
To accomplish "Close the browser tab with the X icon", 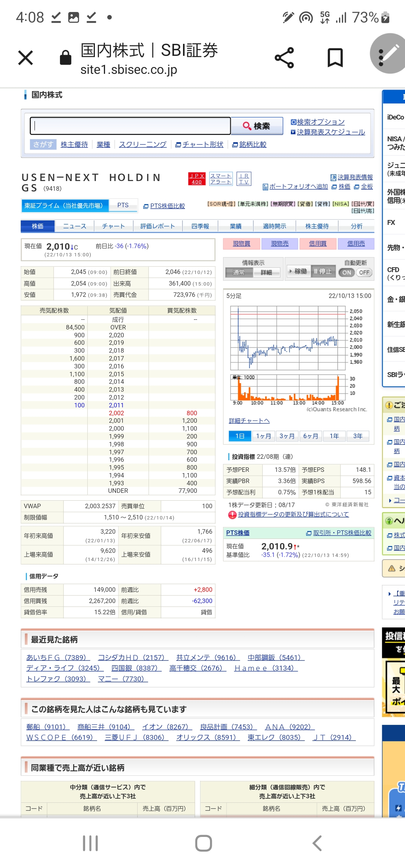I will (x=25, y=58).
